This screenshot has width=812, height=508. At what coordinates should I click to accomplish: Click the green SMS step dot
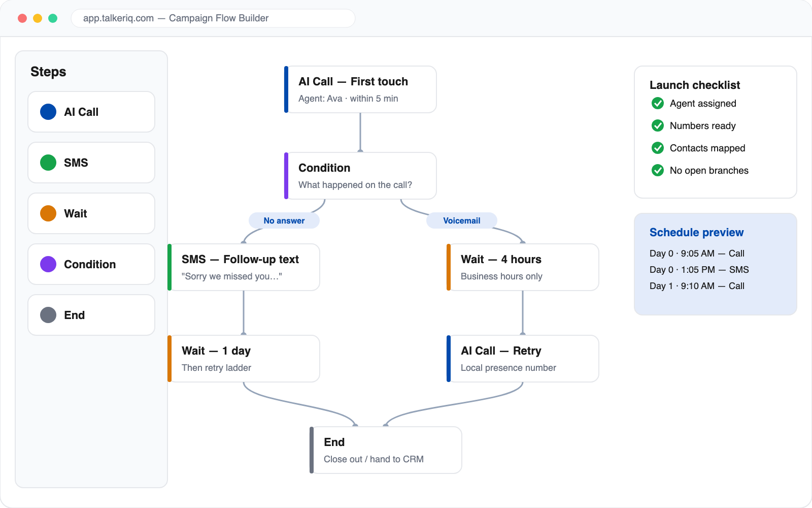tap(48, 163)
